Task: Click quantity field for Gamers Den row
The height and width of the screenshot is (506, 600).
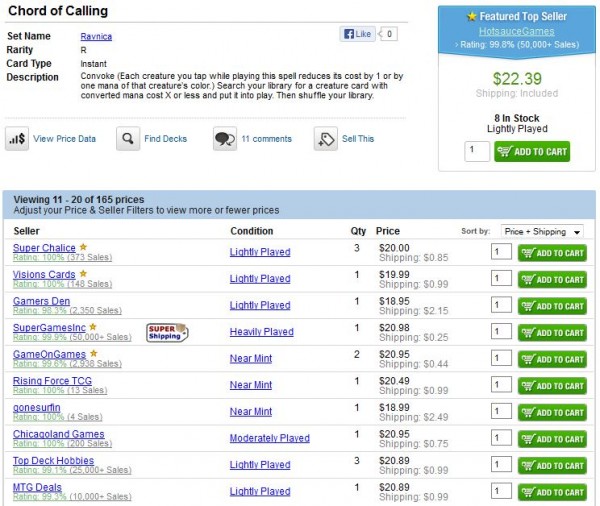Action: pos(501,306)
